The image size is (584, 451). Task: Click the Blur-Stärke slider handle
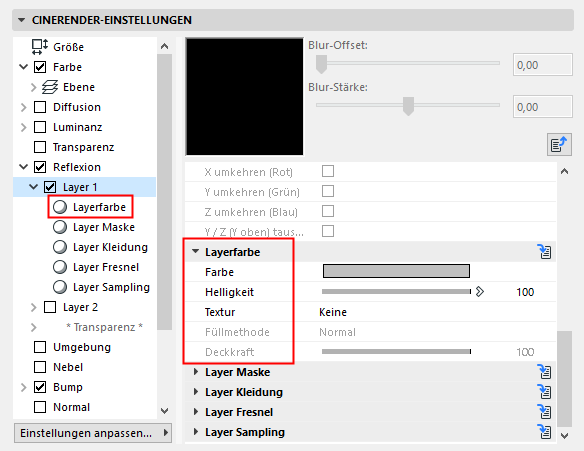409,106
